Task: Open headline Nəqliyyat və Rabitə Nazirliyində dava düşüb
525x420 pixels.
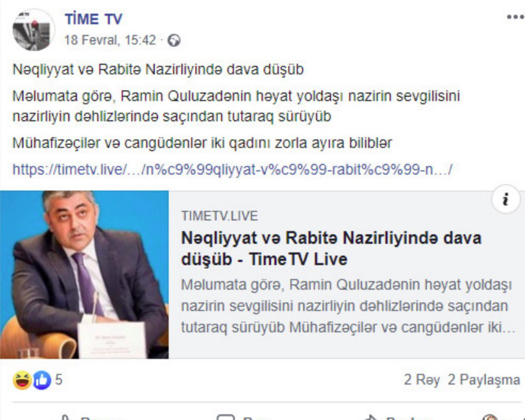Action: coord(331,248)
